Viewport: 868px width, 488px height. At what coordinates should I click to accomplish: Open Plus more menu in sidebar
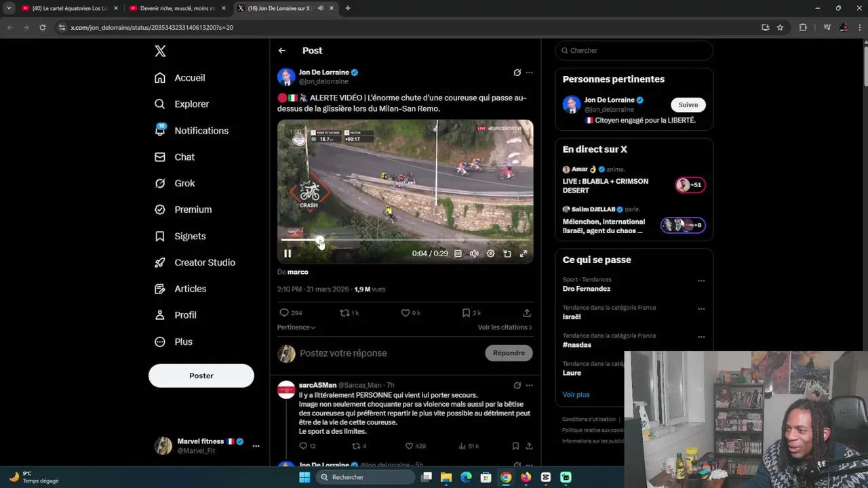click(x=174, y=342)
